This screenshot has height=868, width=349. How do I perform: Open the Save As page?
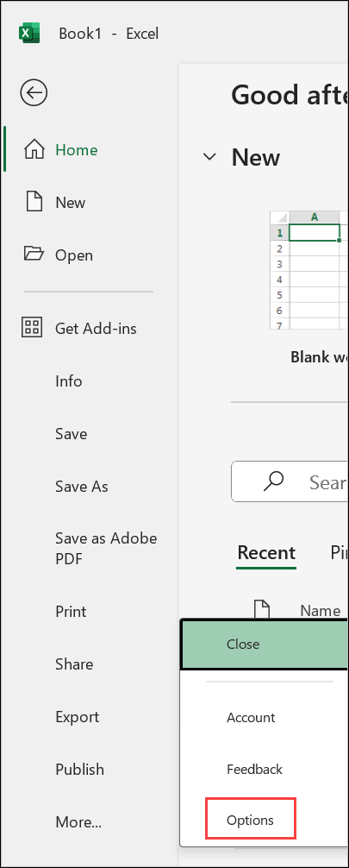(82, 486)
